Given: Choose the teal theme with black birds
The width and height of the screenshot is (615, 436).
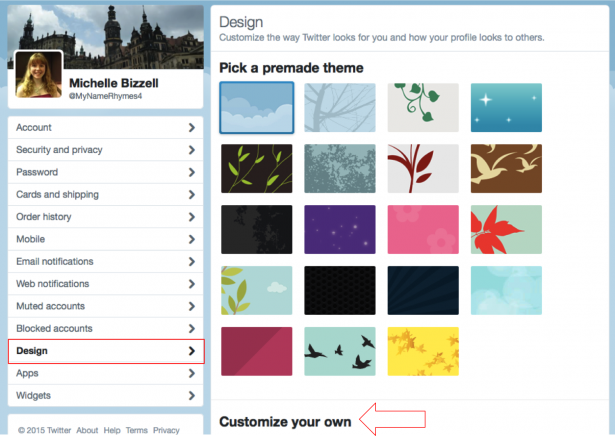Looking at the screenshot, I should (340, 351).
